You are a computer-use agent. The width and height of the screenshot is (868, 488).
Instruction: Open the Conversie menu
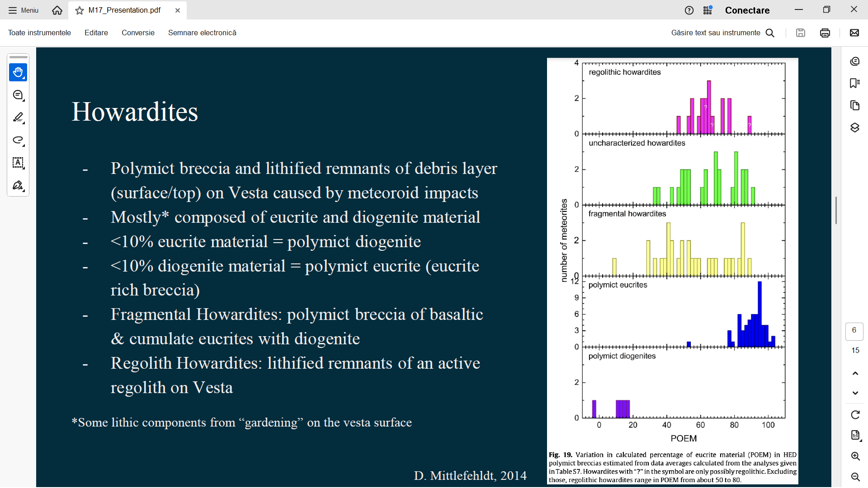[138, 33]
